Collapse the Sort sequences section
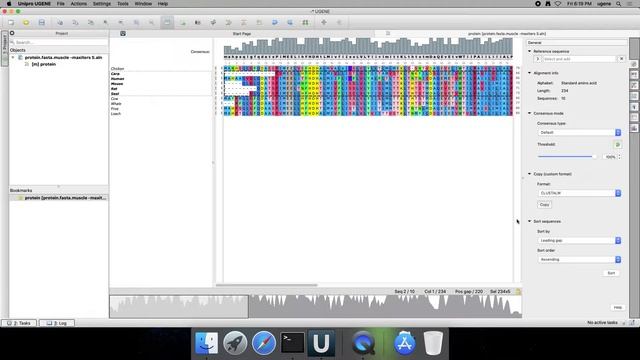Image resolution: width=640 pixels, height=360 pixels. click(530, 221)
